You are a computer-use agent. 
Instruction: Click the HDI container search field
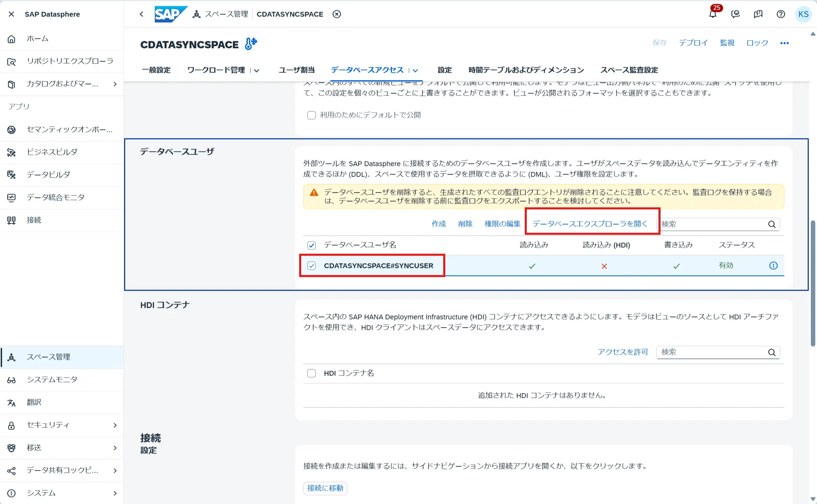click(x=712, y=352)
